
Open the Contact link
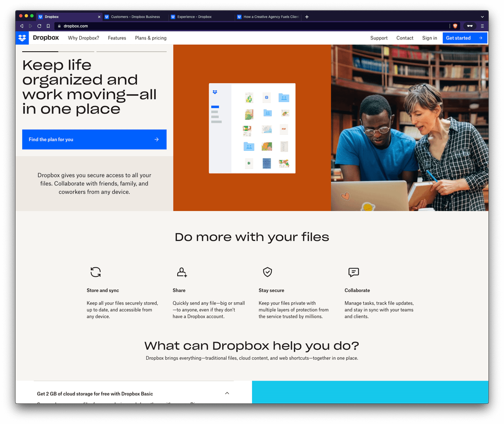(405, 38)
